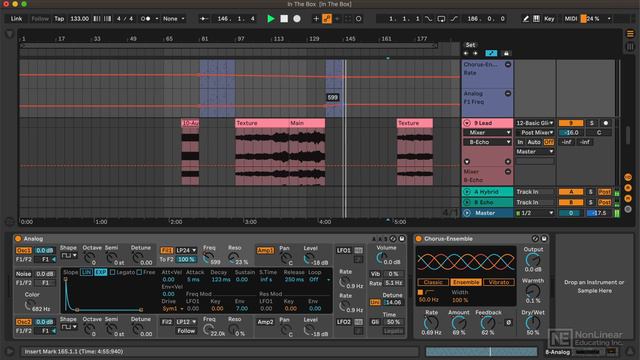Open the None quantization dropdown
Screen dimensions: 640x360
coord(173,19)
